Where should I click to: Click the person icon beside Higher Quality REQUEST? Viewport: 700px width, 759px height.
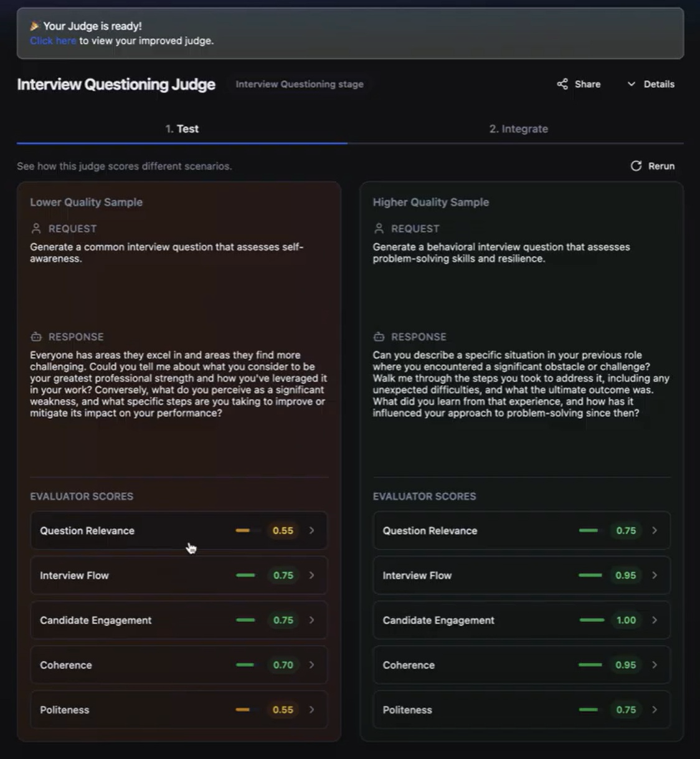click(x=379, y=229)
